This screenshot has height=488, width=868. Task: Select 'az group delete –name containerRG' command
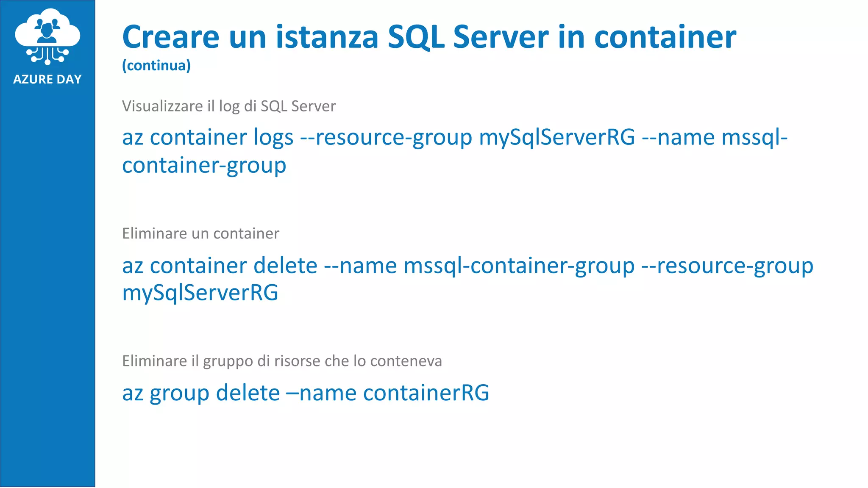click(x=306, y=393)
